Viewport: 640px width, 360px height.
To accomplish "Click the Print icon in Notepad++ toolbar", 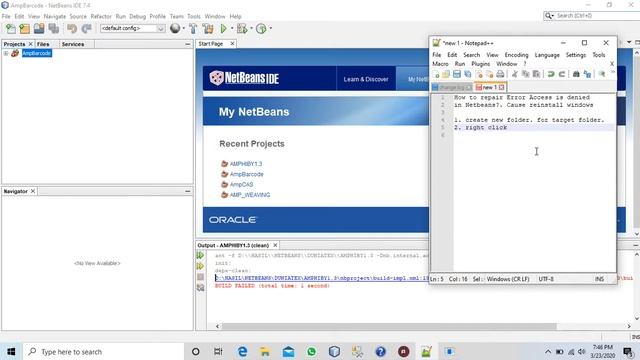I will pyautogui.click(x=500, y=74).
